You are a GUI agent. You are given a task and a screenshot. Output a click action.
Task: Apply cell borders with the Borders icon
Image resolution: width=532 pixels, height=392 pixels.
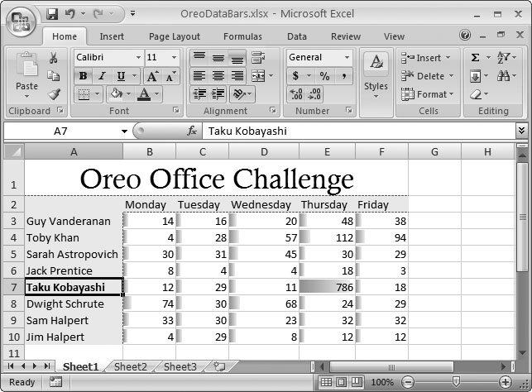pos(83,94)
